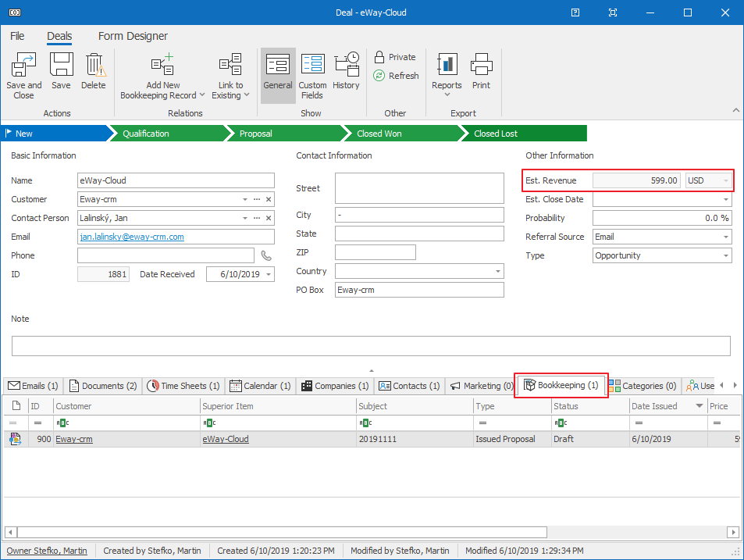The image size is (744, 560).
Task: Toggle the Private lock option
Action: coord(395,57)
